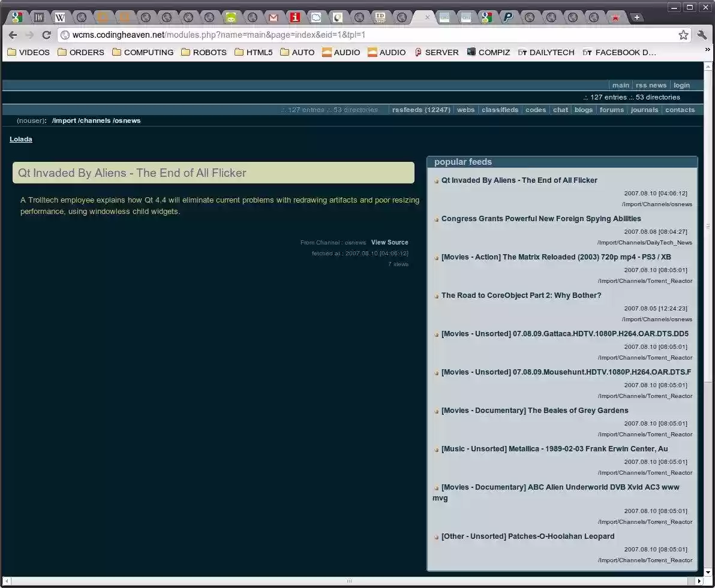Open the Mousehunt HDTV 1080P feed entry
The width and height of the screenshot is (715, 588).
pyautogui.click(x=566, y=372)
